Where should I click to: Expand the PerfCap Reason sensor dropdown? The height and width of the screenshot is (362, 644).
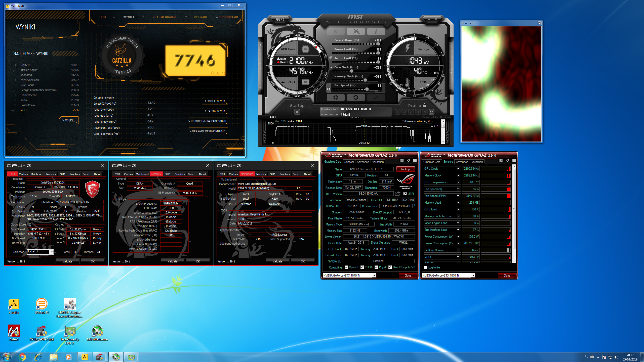(458, 250)
